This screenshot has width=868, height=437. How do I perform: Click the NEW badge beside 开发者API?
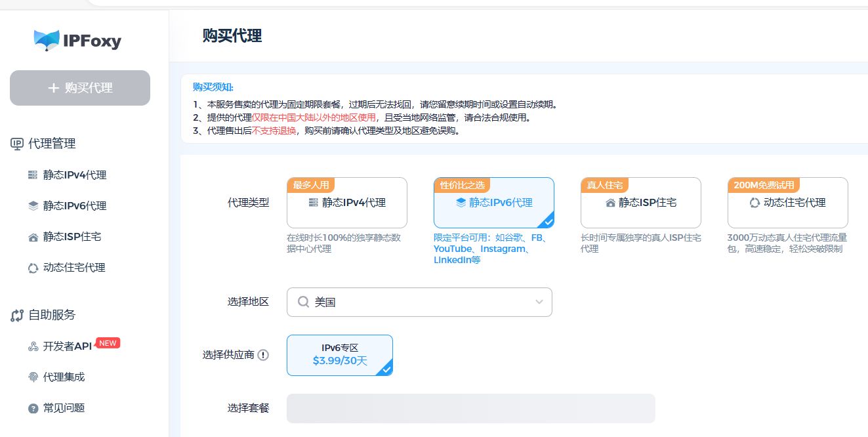(108, 343)
